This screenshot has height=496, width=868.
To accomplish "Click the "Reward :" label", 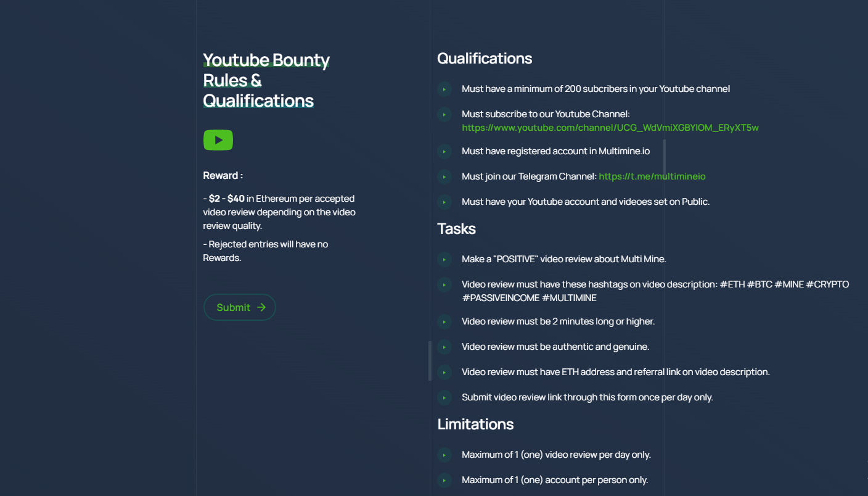I will pyautogui.click(x=223, y=176).
